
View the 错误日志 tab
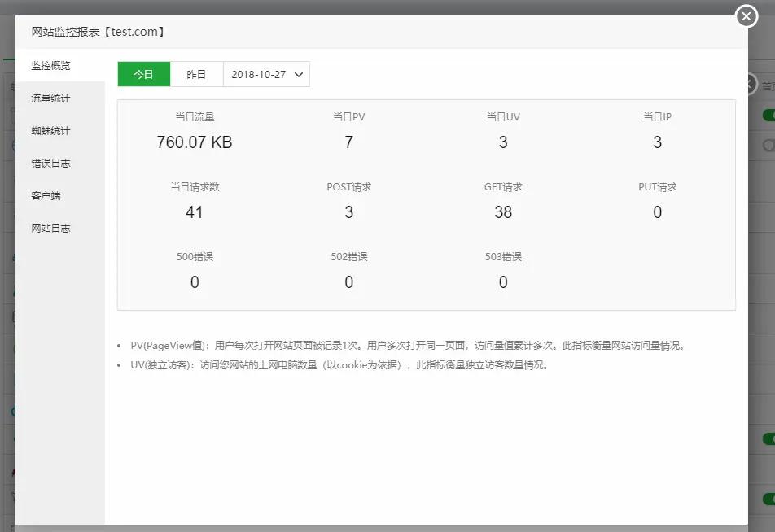click(x=50, y=163)
